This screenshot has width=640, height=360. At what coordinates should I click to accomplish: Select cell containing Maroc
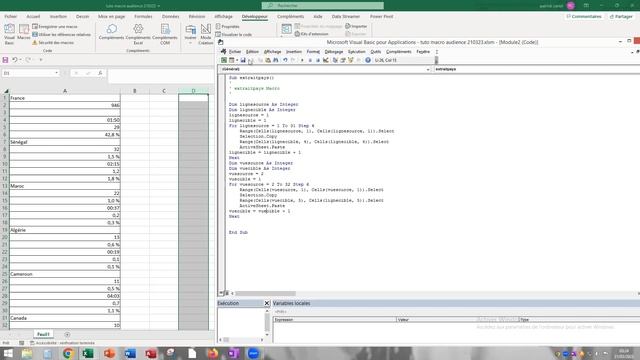tap(65, 186)
